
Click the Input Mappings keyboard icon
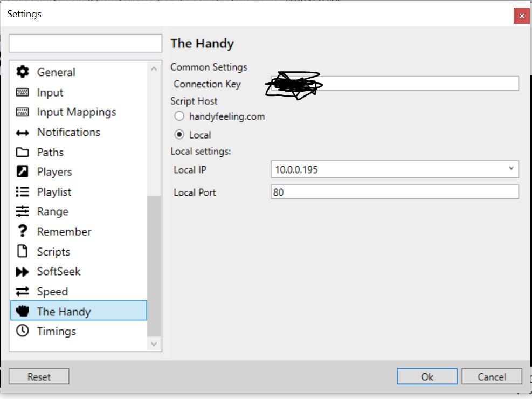(23, 112)
